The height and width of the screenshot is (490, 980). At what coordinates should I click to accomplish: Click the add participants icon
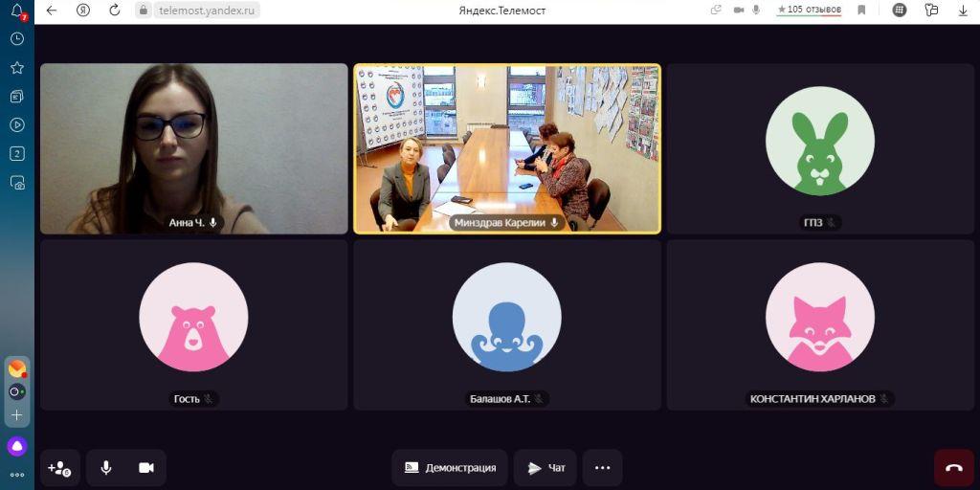[x=59, y=468]
